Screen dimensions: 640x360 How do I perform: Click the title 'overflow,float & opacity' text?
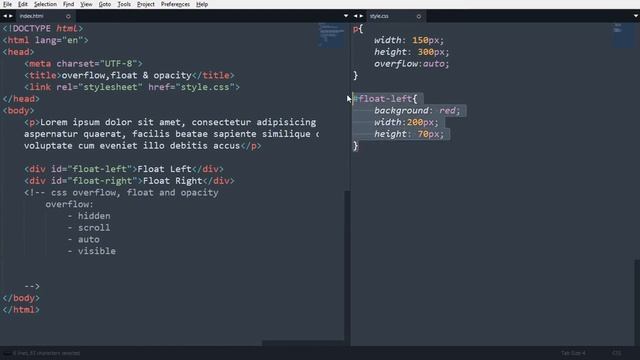click(127, 76)
